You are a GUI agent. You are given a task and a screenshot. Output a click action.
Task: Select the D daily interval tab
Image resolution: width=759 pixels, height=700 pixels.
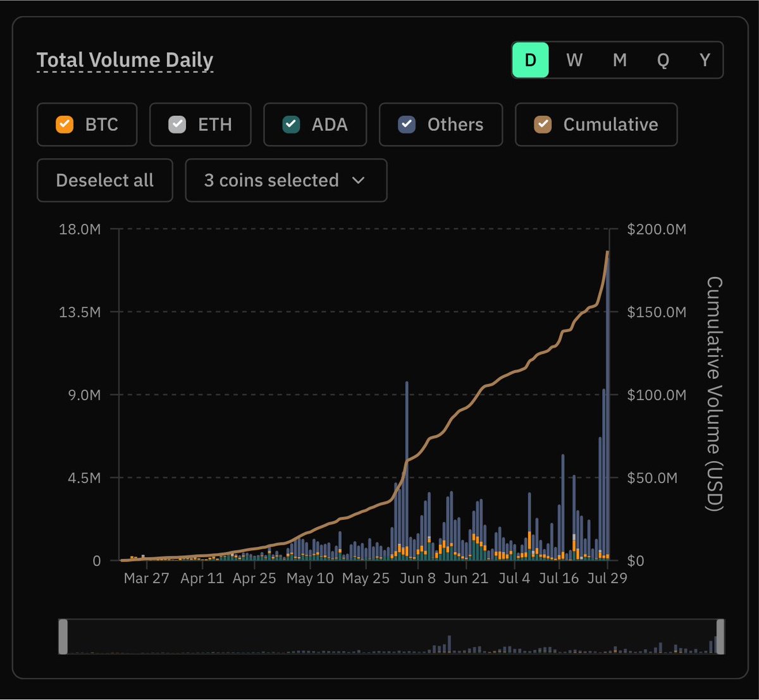[x=530, y=60]
